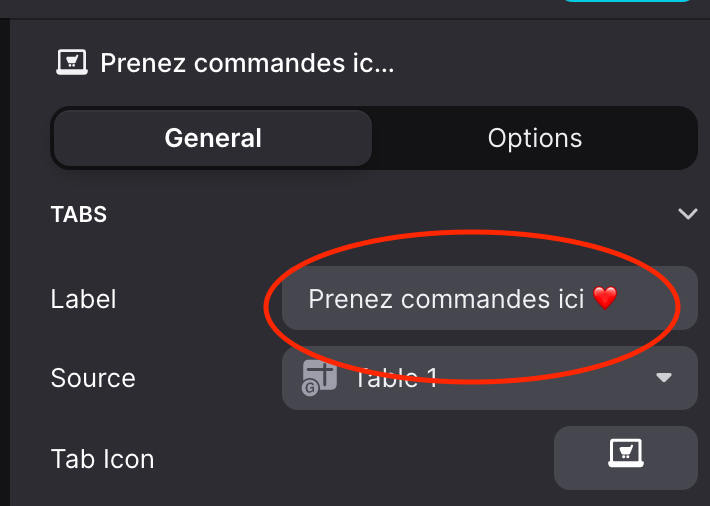Click the cart glyph inside Tab Icon button
710x506 pixels.
[x=625, y=451]
